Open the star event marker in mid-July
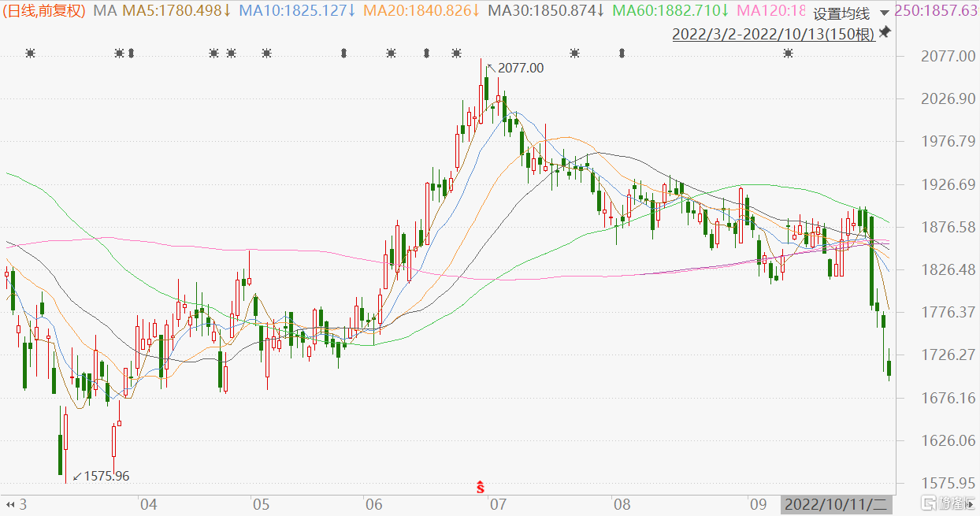980x516 pixels. tap(574, 54)
